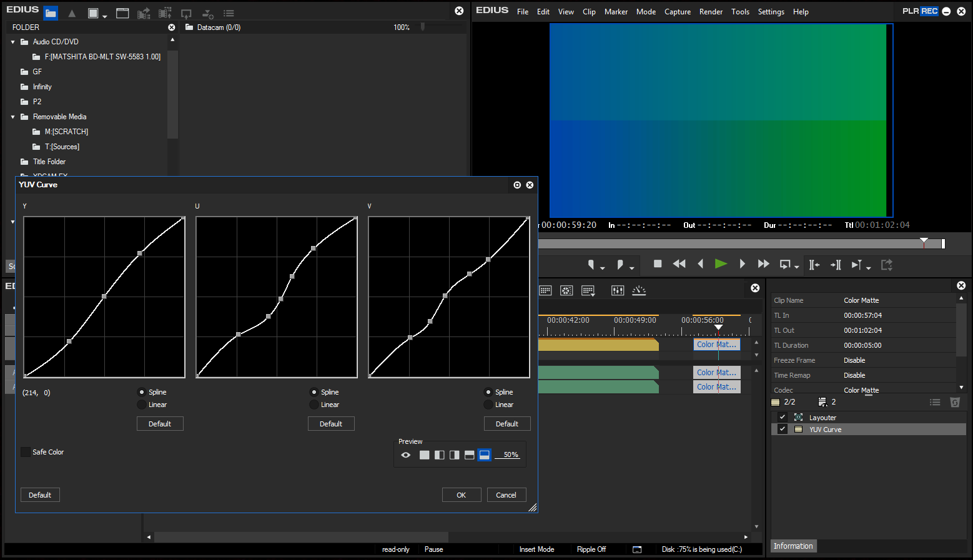Click the audio mixer icon in timeline toolbar

coord(618,290)
